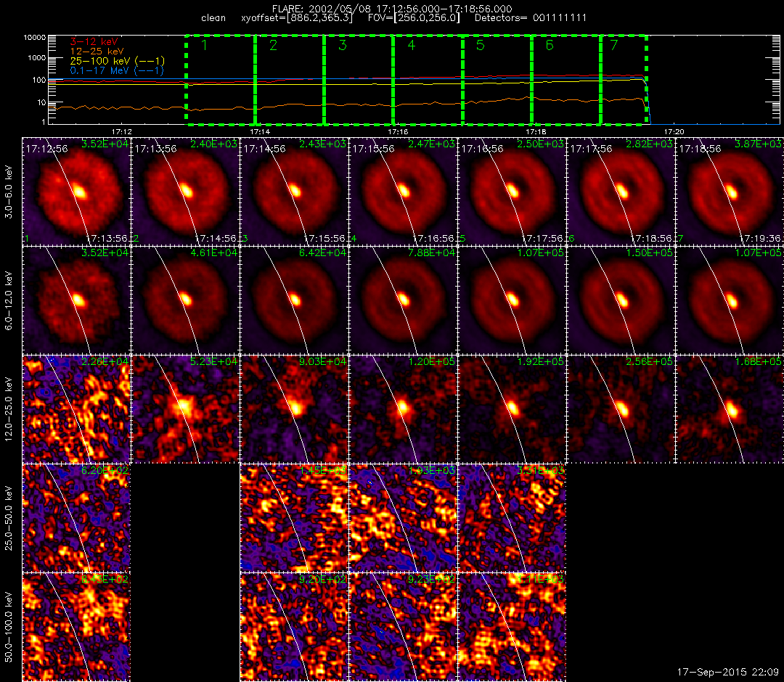This screenshot has width=784, height=682.
Task: Open the 3.0-6.0 keV image labeled 2.40E+03
Action: click(186, 192)
